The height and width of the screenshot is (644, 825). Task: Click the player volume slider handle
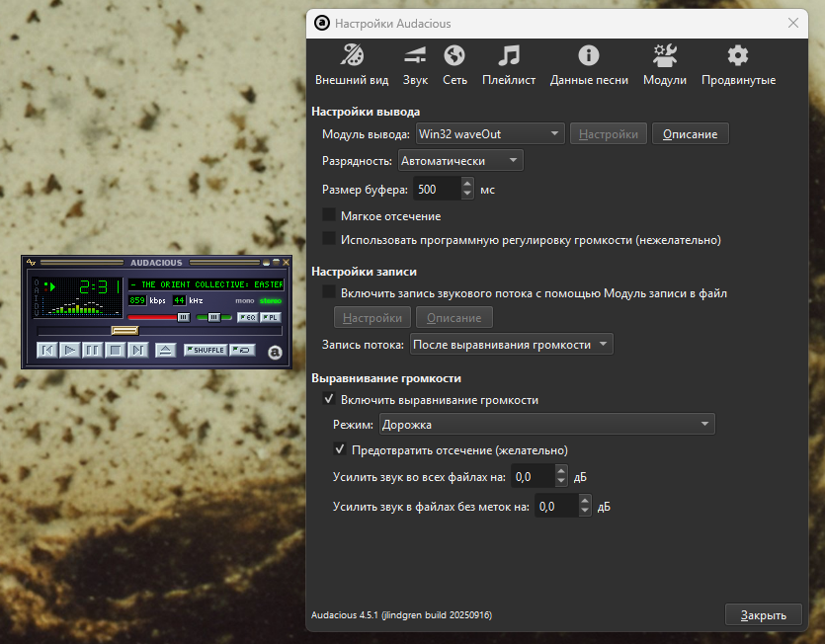click(x=183, y=317)
